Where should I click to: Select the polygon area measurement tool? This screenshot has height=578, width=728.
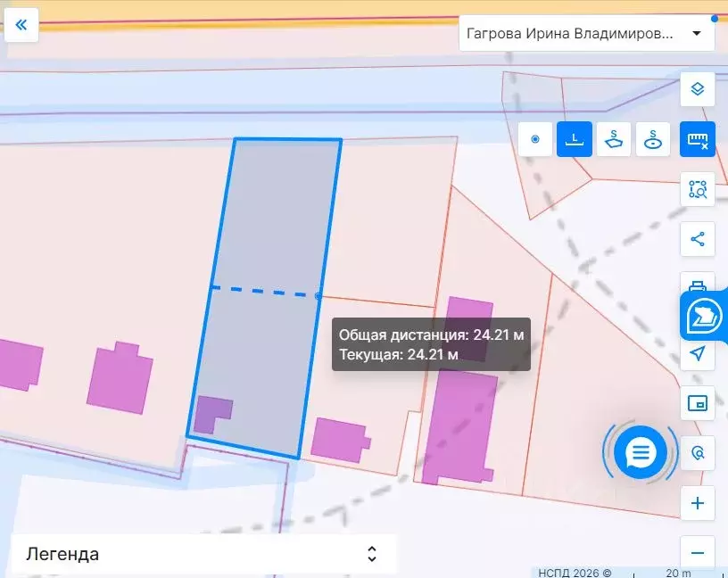click(614, 139)
